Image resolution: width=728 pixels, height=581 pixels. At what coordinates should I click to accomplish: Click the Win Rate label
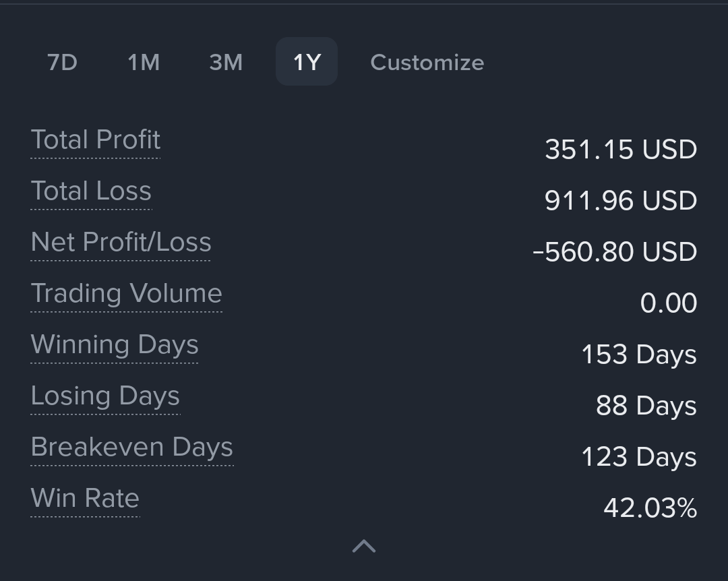tap(85, 499)
